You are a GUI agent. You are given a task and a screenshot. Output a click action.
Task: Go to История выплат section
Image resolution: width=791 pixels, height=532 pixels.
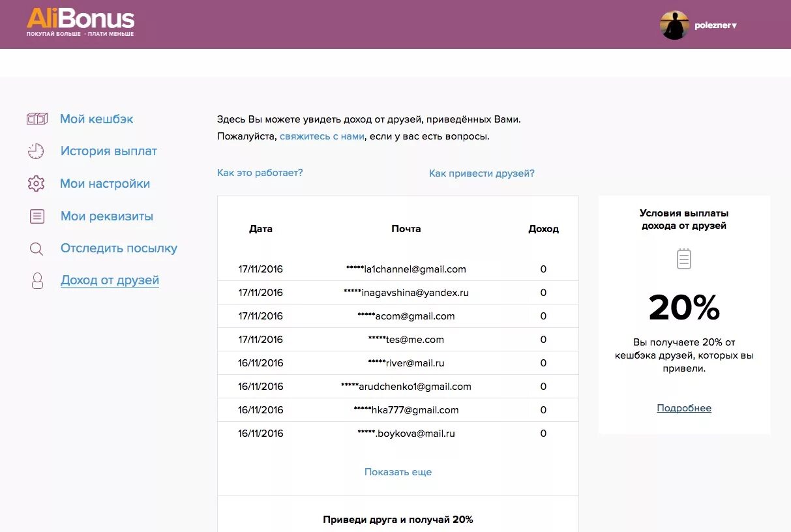click(x=109, y=151)
